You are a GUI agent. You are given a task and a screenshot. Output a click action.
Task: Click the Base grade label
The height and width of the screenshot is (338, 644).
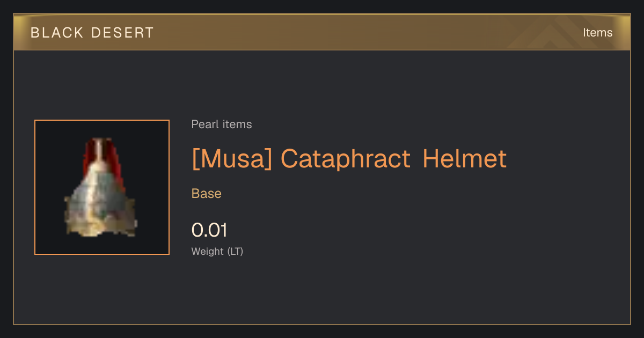(207, 194)
